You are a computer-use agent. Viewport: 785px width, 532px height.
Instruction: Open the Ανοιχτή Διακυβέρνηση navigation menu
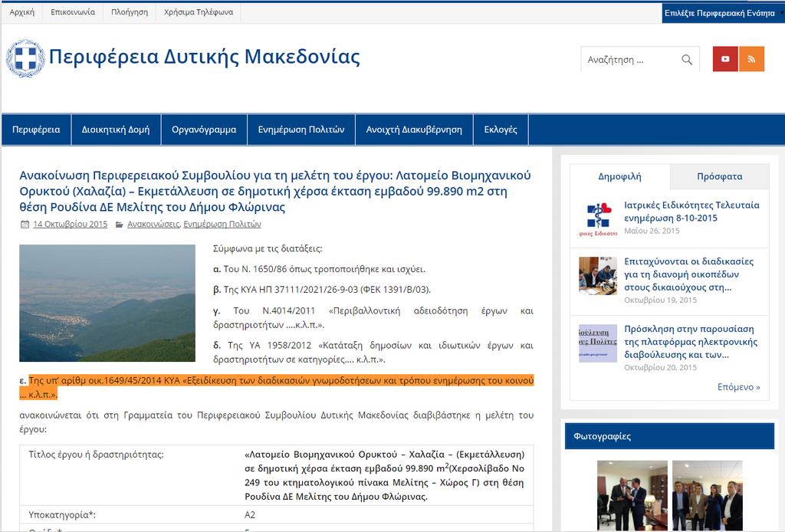point(414,130)
